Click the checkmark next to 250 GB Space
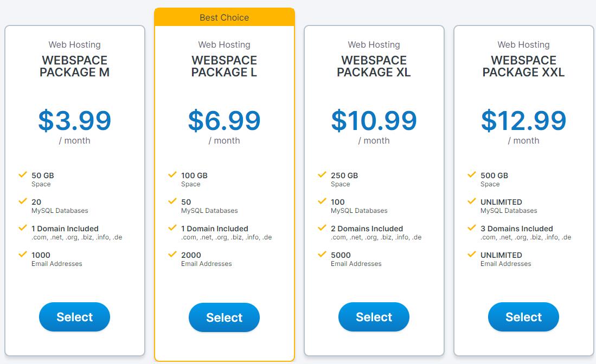596x364 pixels. [322, 174]
